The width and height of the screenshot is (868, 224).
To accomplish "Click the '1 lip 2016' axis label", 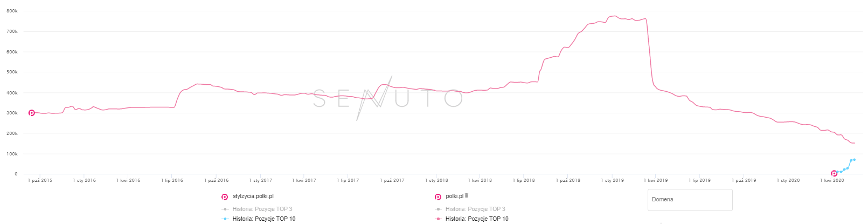I will 172,180.
